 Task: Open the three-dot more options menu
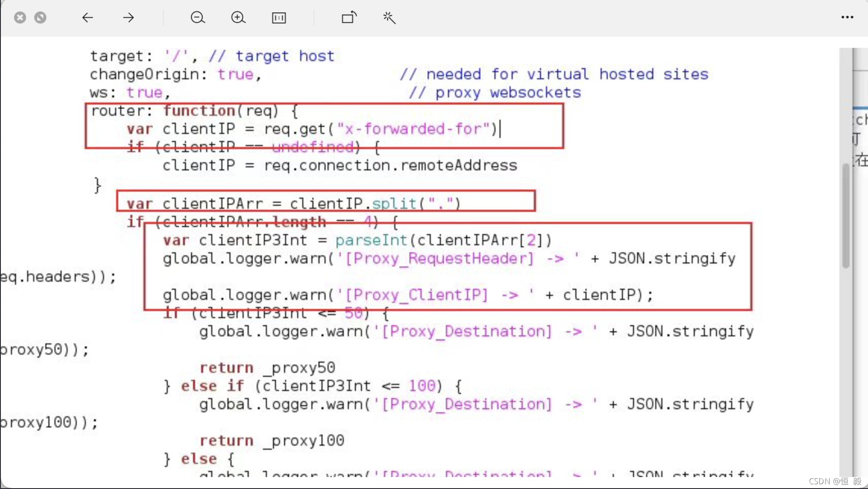(847, 17)
